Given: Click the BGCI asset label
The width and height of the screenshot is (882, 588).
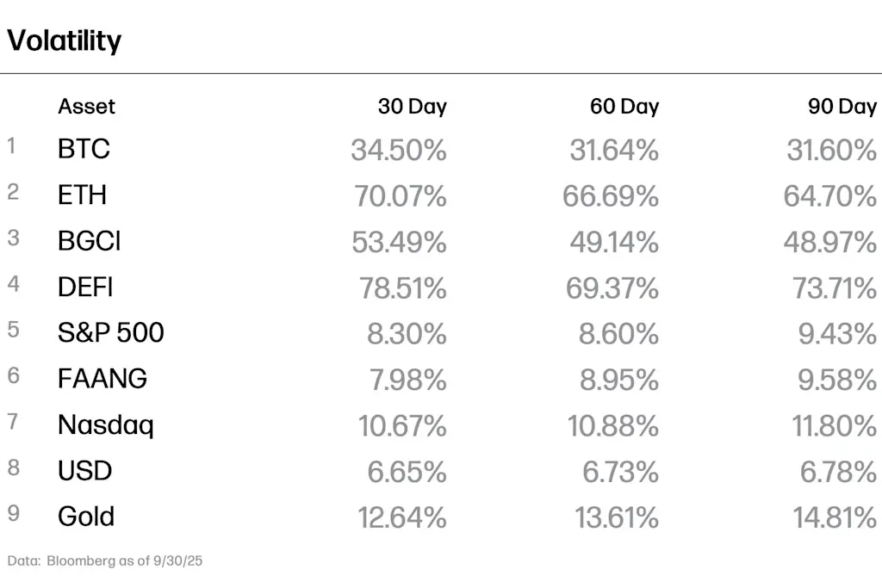Looking at the screenshot, I should 90,241.
